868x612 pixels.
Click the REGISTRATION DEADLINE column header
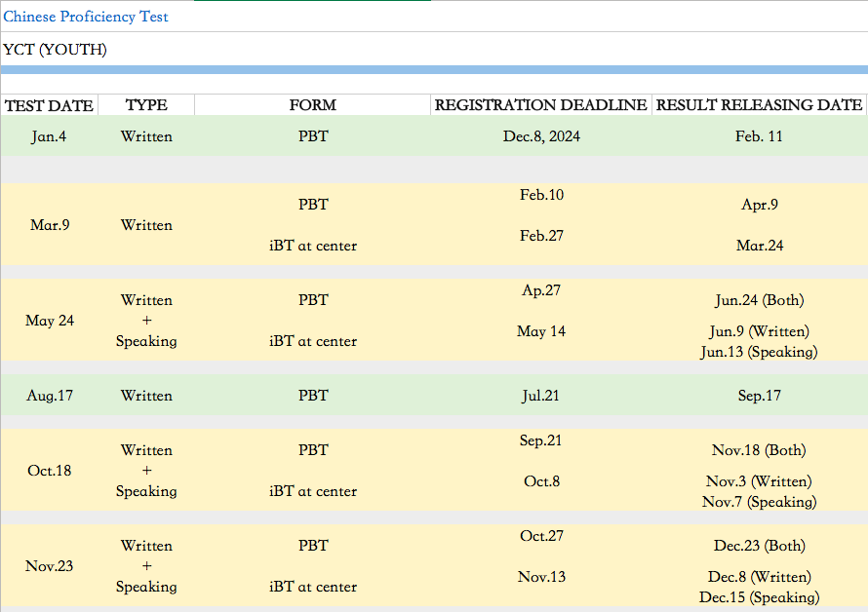coord(541,105)
